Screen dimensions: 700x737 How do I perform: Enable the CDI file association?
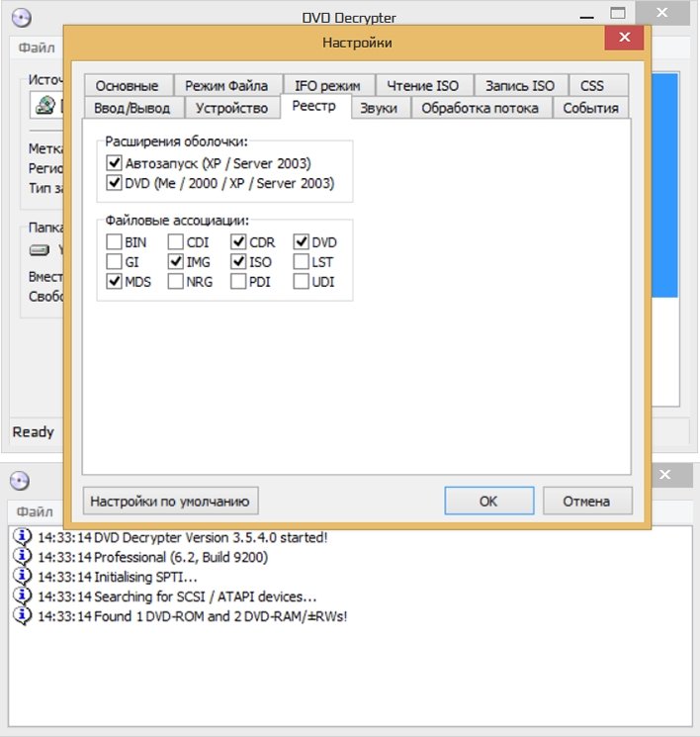[176, 242]
